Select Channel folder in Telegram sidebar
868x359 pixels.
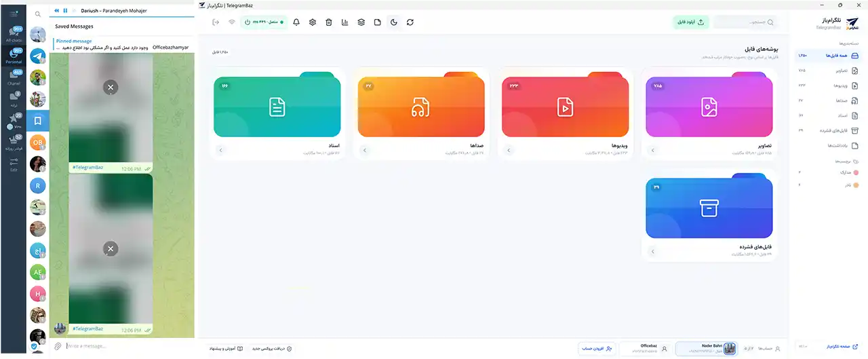(14, 77)
